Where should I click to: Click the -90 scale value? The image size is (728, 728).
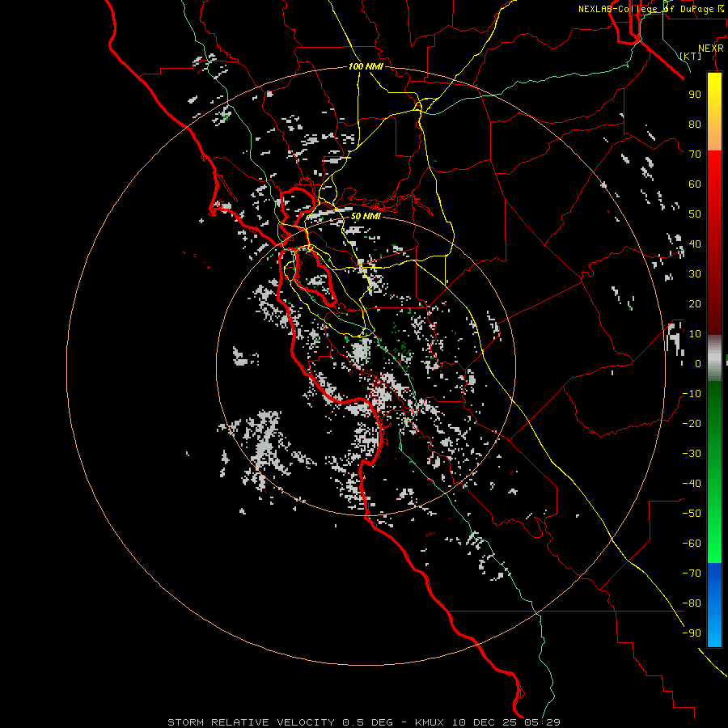[x=692, y=633]
